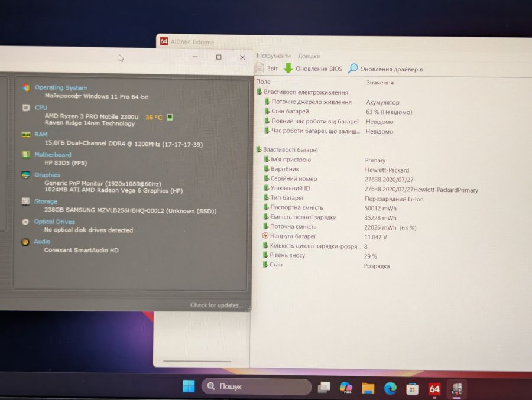The width and height of the screenshot is (532, 400).
Task: Open Microsoft Store from the taskbar
Action: click(x=412, y=389)
